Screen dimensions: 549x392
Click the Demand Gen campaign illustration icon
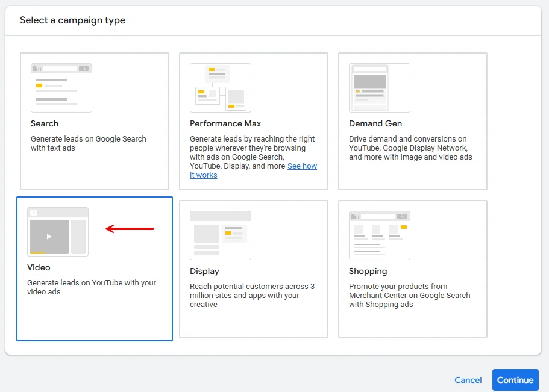379,88
